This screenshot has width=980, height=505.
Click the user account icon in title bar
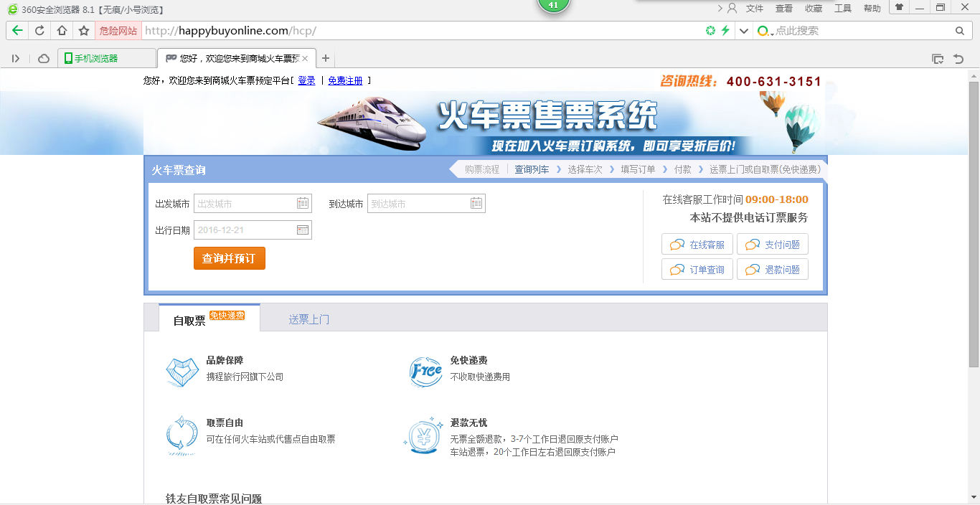tap(732, 9)
